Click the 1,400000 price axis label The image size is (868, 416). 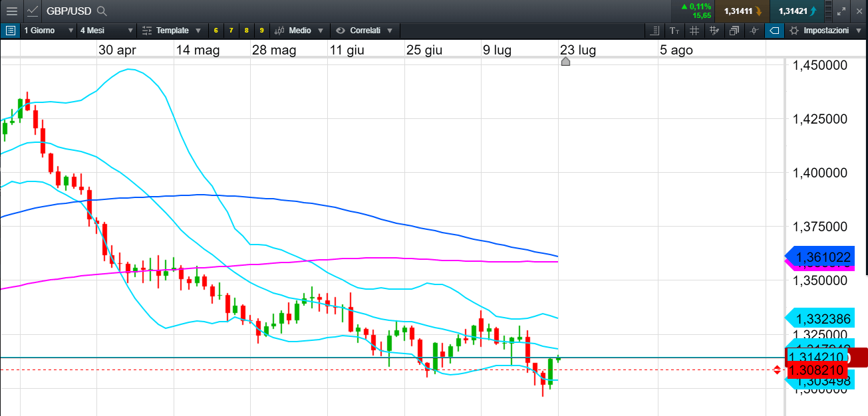click(821, 173)
